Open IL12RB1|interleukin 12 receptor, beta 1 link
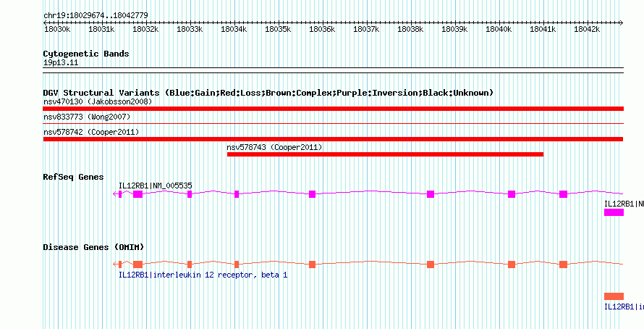 (203, 275)
